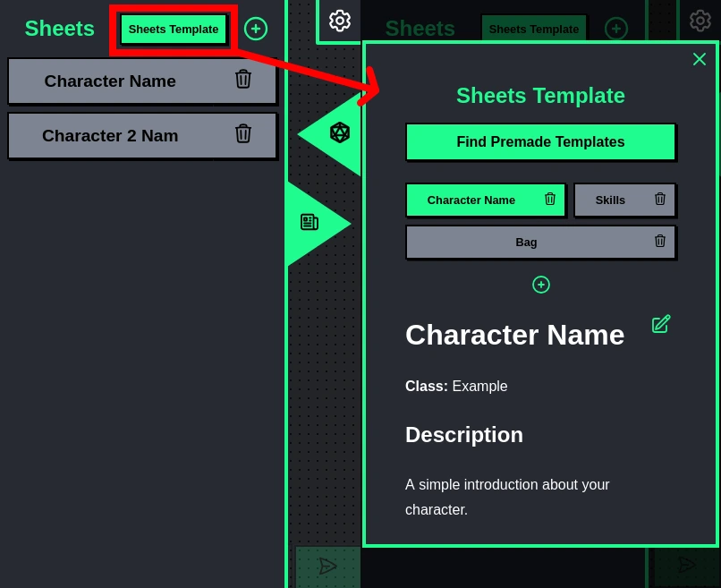The width and height of the screenshot is (721, 588).
Task: Click the dimmed Sheets heading behind dialog
Action: (420, 29)
